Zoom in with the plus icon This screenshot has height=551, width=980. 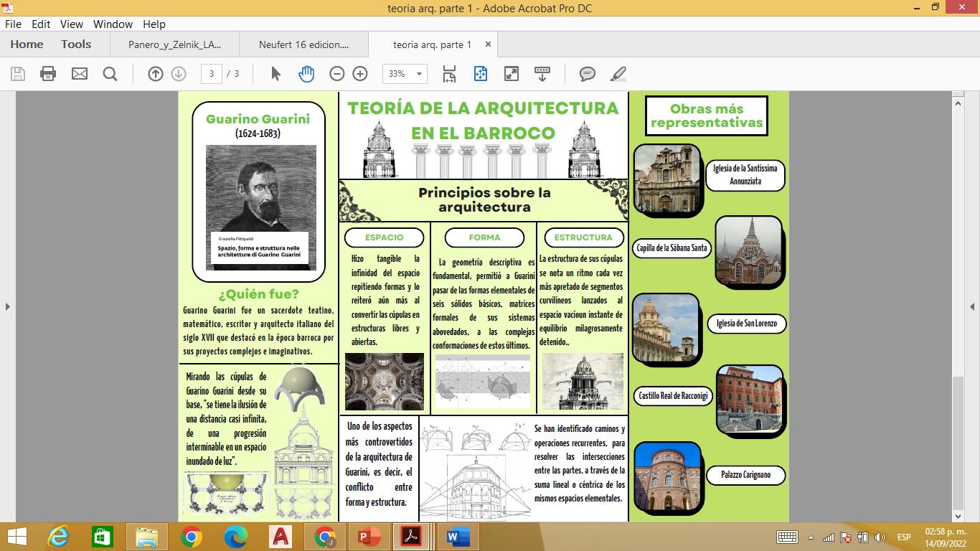click(x=360, y=73)
